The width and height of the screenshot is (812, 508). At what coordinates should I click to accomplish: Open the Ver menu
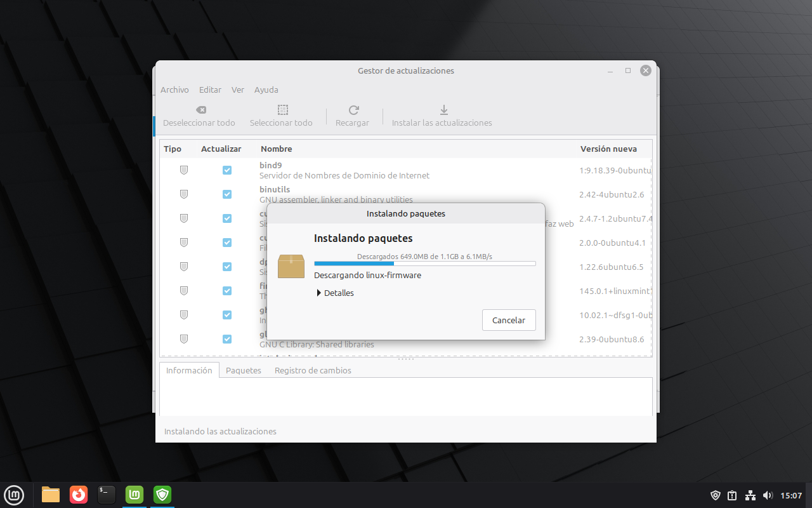[238, 90]
